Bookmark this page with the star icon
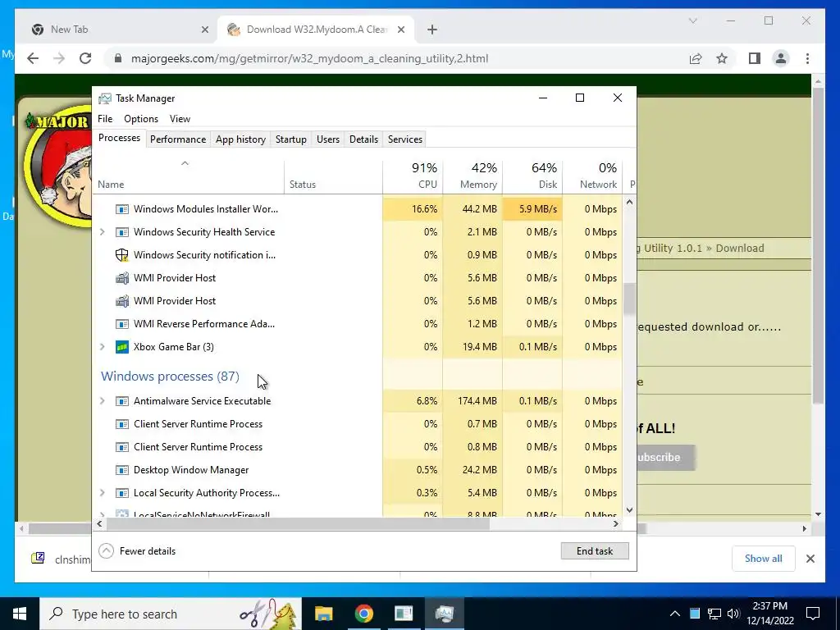Viewport: 840px width, 630px height. [x=722, y=58]
